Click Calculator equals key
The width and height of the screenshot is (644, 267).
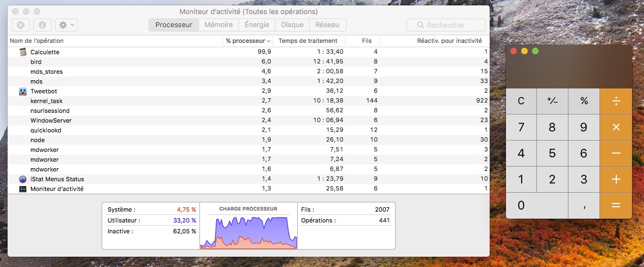(616, 206)
